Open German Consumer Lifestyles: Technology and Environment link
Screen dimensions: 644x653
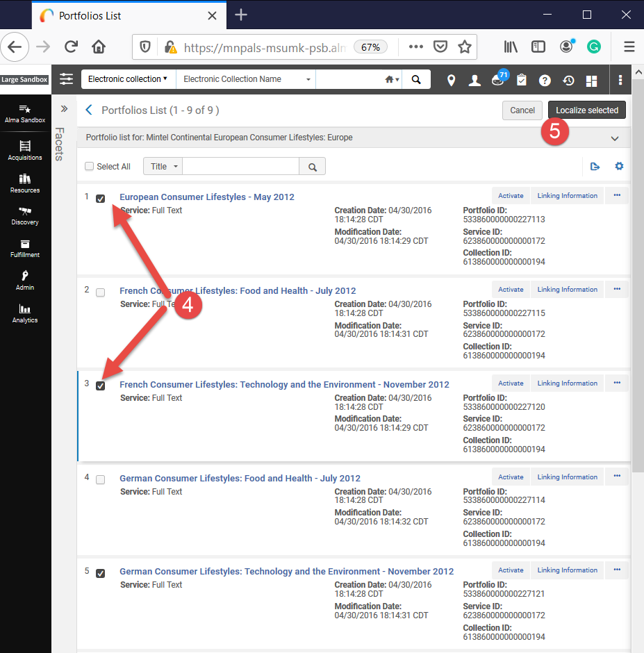pos(287,571)
